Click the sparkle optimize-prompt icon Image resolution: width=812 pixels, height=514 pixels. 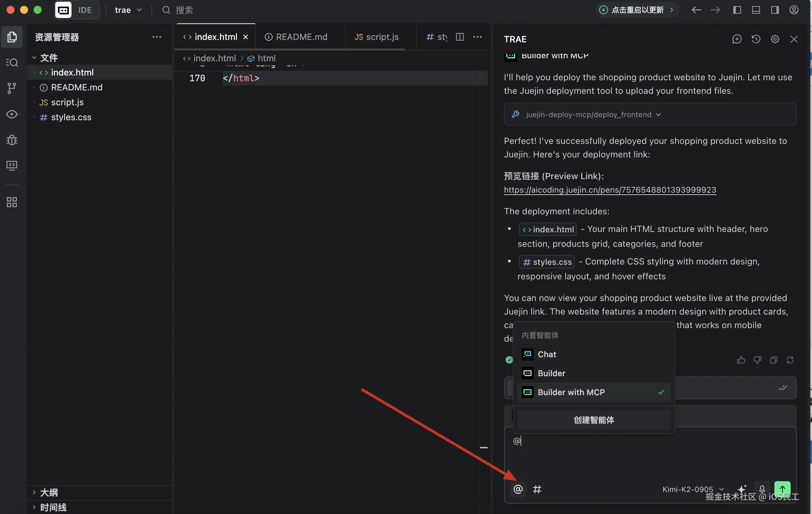click(x=742, y=489)
